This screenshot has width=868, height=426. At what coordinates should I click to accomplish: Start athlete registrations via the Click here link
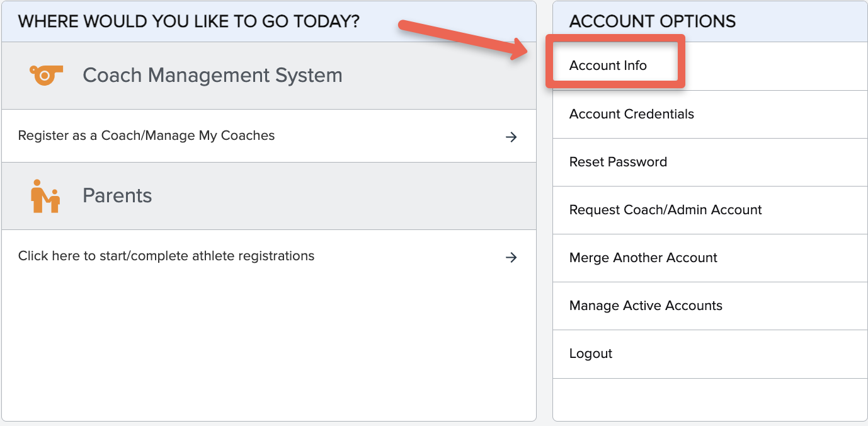pos(166,256)
